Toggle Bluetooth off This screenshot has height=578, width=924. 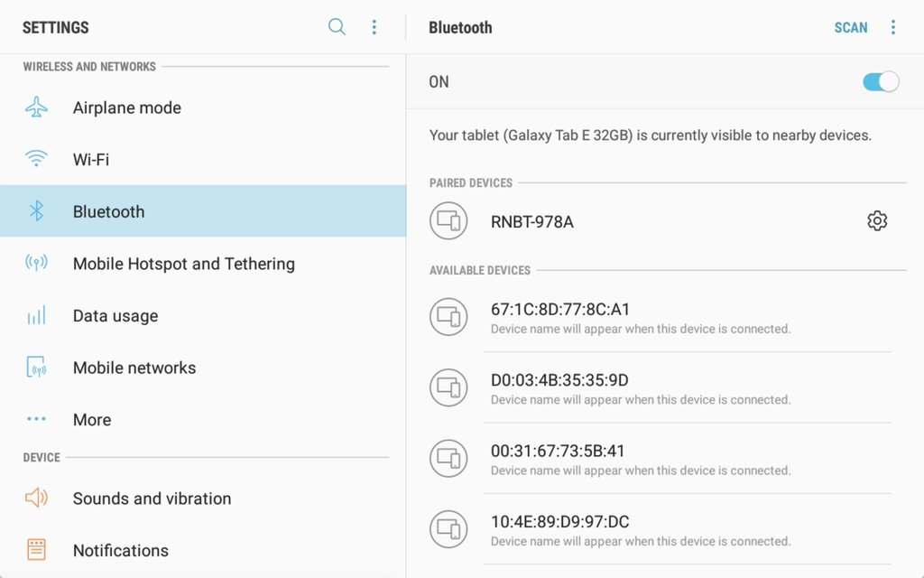pos(880,81)
